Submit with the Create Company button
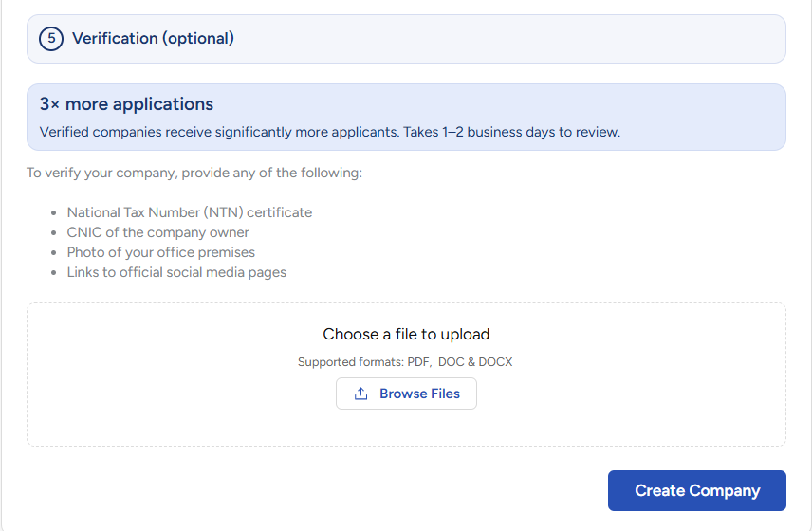Viewport: 812px width, 531px height. tap(696, 490)
